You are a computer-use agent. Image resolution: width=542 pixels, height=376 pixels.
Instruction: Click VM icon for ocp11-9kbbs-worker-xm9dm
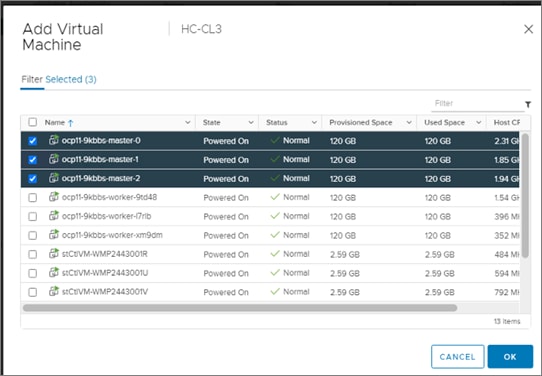tap(54, 234)
